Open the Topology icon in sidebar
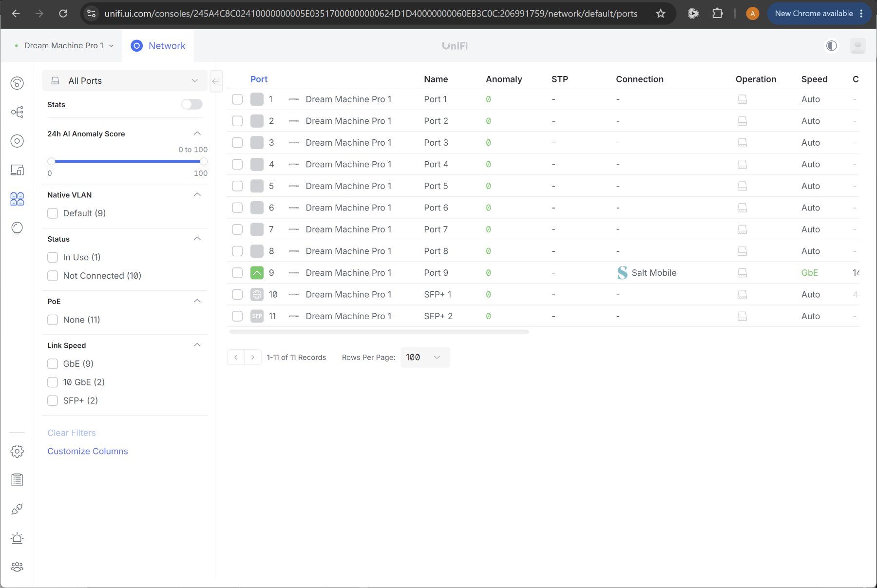Viewport: 877px width, 588px height. pyautogui.click(x=17, y=112)
